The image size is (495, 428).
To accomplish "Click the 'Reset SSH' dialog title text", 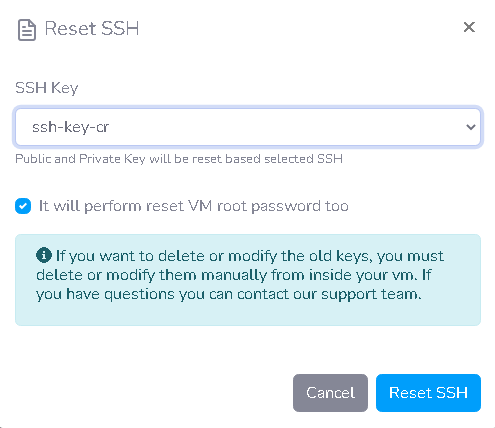I will 92,29.
